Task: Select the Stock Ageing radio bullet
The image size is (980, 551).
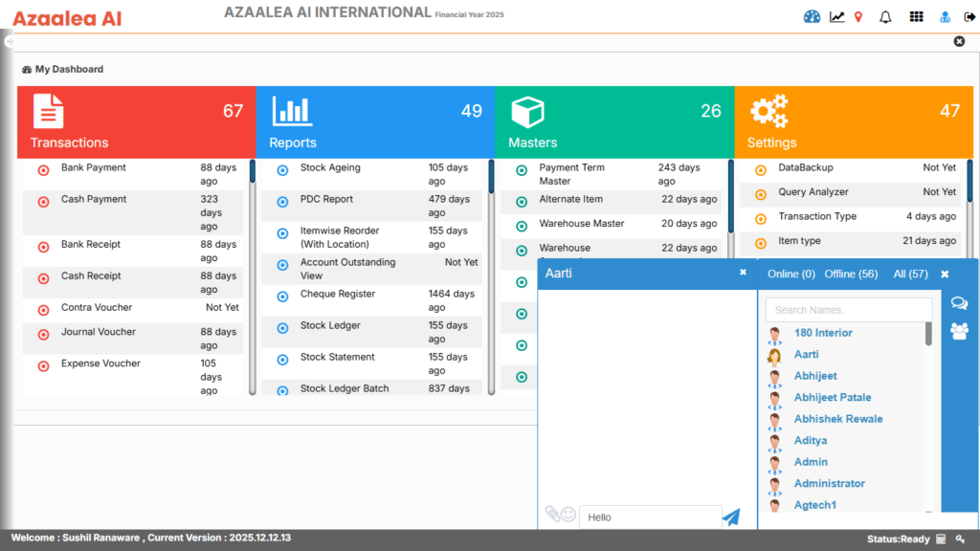Action: coord(282,170)
